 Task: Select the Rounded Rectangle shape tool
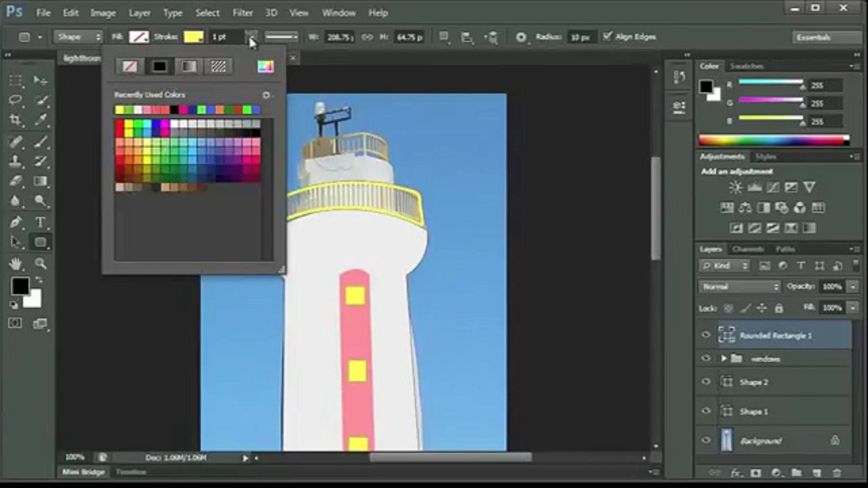point(41,242)
